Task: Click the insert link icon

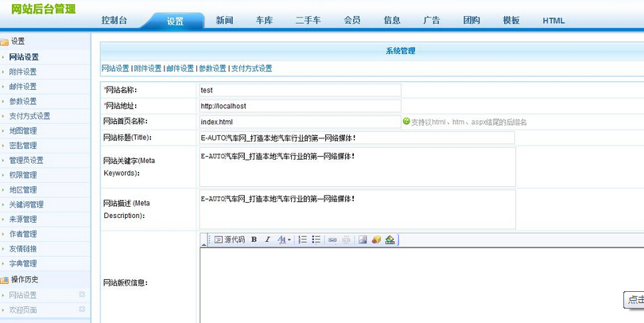Action: [333, 239]
